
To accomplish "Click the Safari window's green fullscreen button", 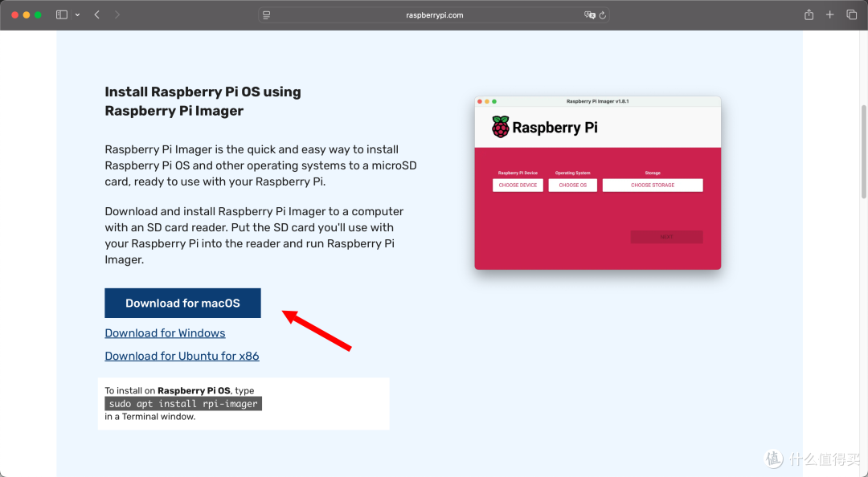I will tap(38, 15).
